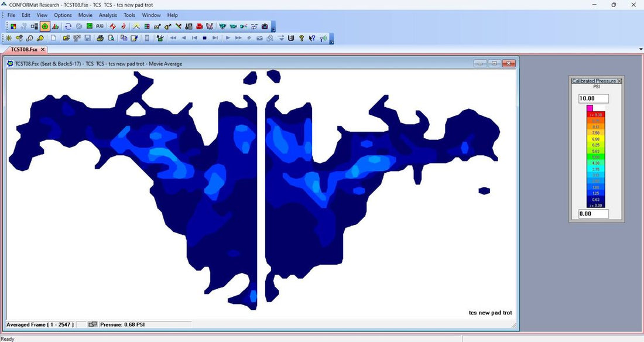Click the 10.00 maximum pressure field
The image size is (644, 342).
(594, 98)
